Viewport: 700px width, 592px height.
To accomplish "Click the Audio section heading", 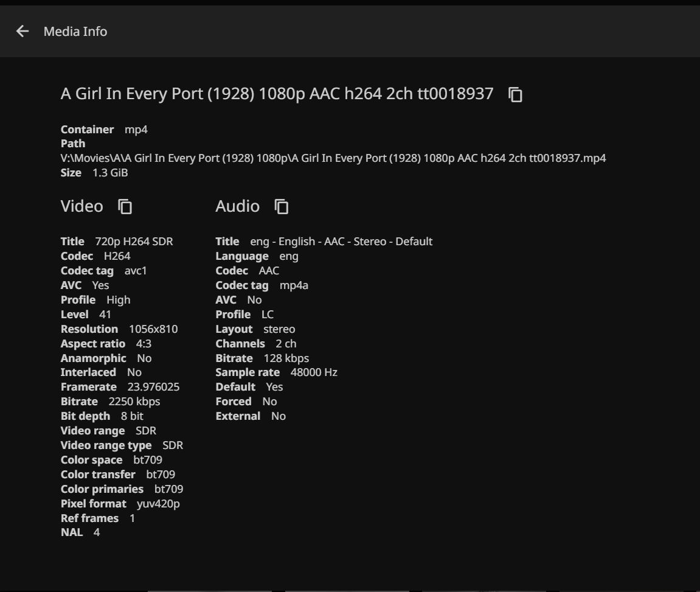I will pyautogui.click(x=238, y=206).
